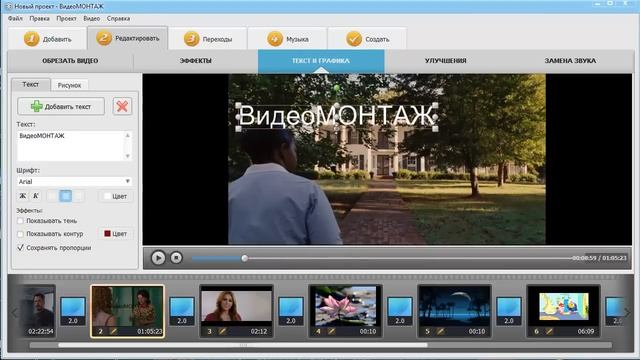Go to step 4 Музыка tab

(287, 39)
